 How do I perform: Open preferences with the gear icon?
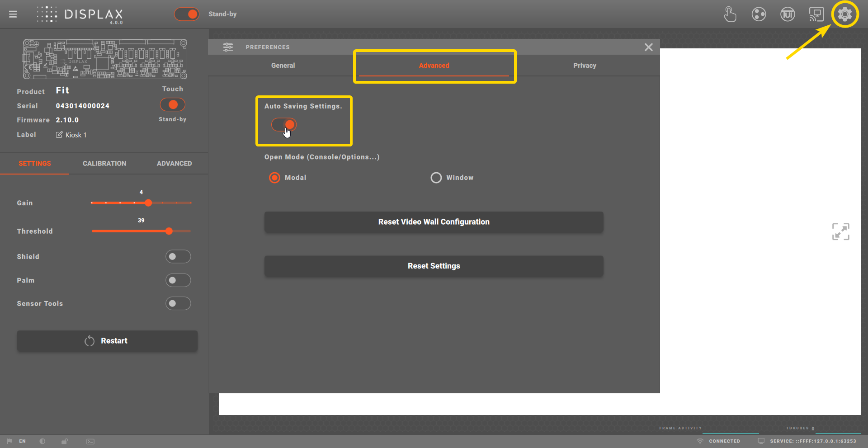(844, 14)
